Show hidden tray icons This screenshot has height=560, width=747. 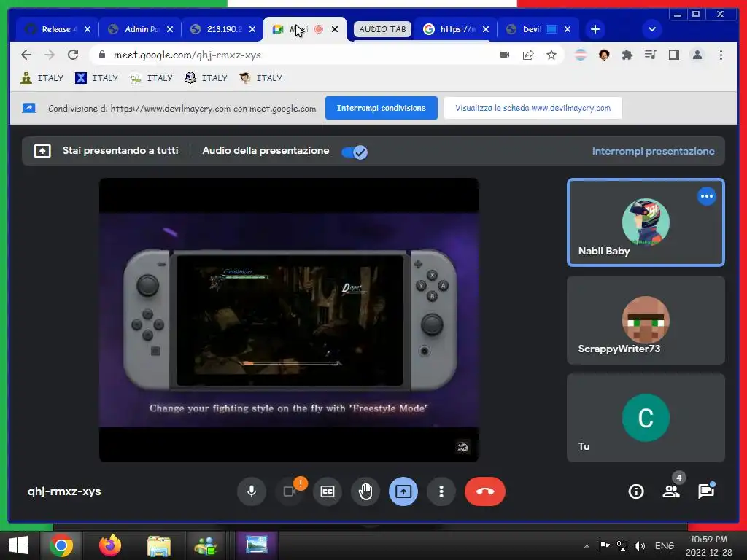[587, 546]
